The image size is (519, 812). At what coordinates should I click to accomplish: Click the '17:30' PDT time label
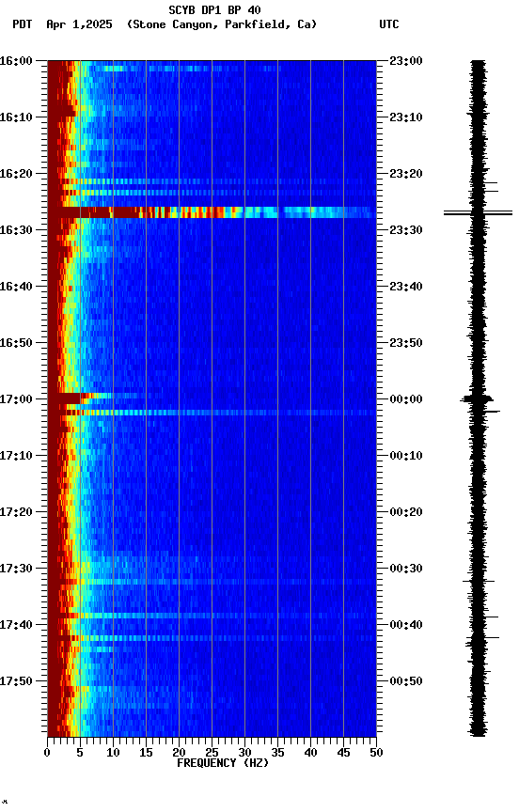16,569
